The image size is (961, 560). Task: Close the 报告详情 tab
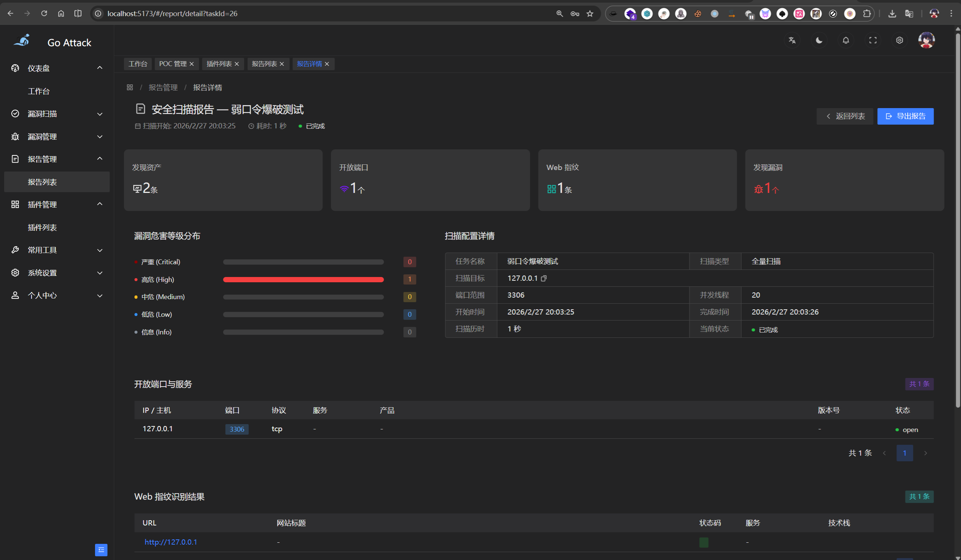coord(327,64)
